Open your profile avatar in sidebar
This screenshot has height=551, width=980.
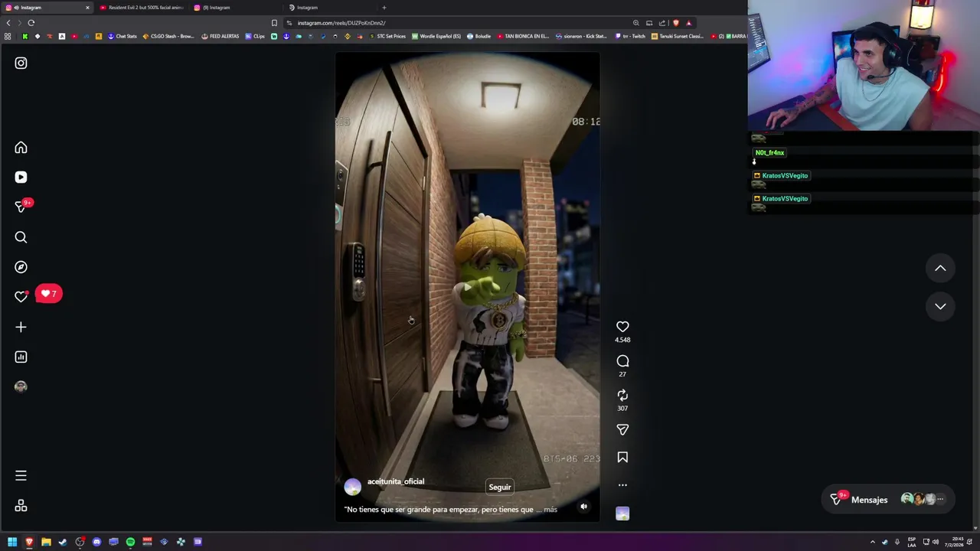[21, 386]
